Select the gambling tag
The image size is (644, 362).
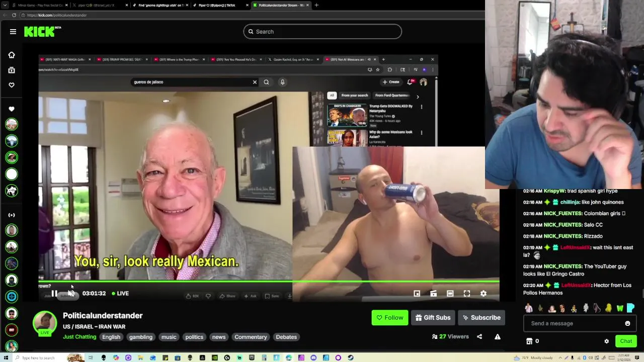click(x=141, y=337)
